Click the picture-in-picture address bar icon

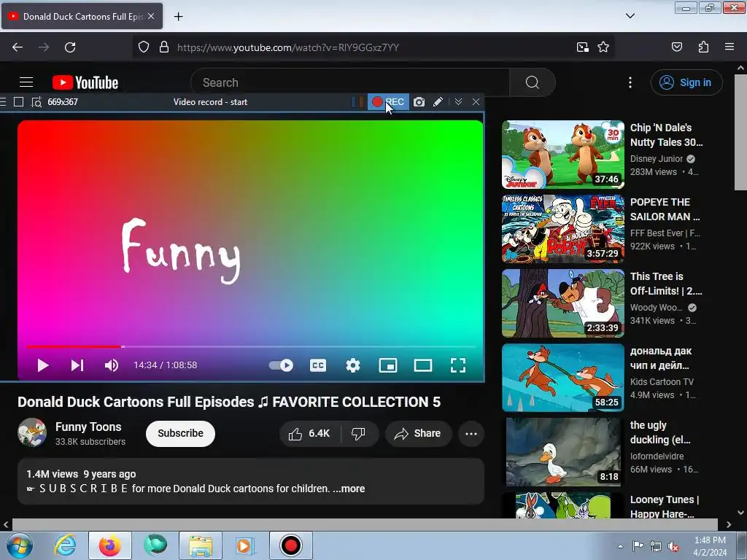(x=582, y=47)
